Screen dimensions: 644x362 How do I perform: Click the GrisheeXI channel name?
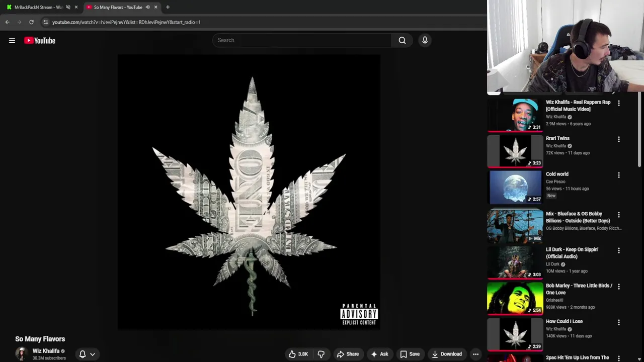(x=554, y=300)
